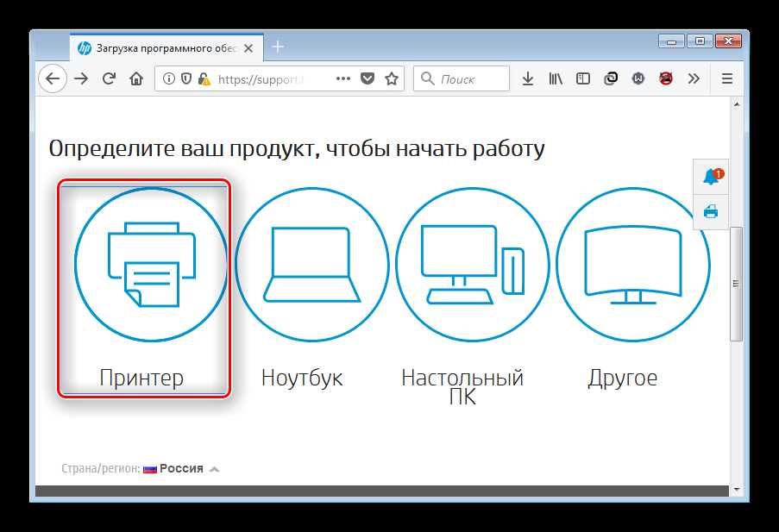Screen dimensions: 779x532
Task: Click the Принтер label
Action: click(141, 378)
